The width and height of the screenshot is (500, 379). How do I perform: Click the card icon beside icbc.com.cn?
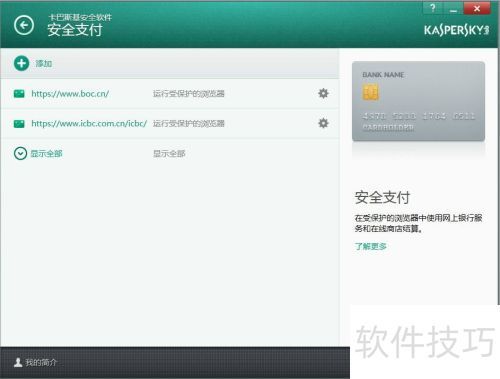(19, 124)
